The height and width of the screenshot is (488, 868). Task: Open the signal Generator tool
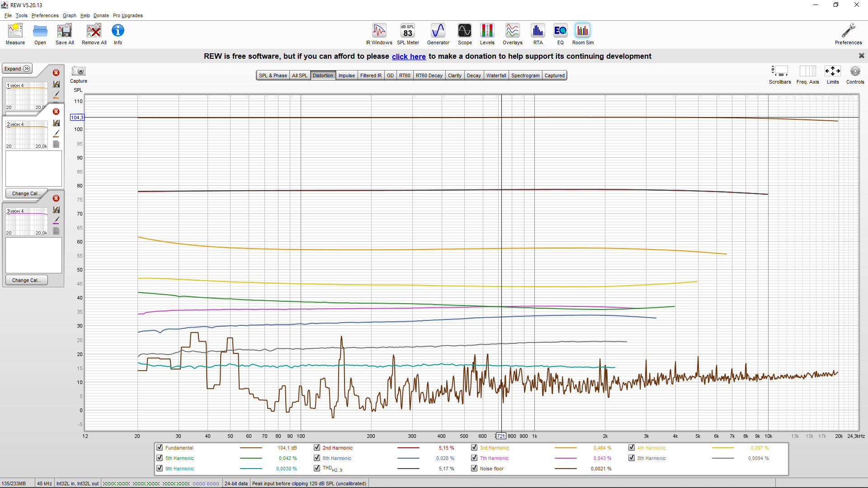pos(438,34)
